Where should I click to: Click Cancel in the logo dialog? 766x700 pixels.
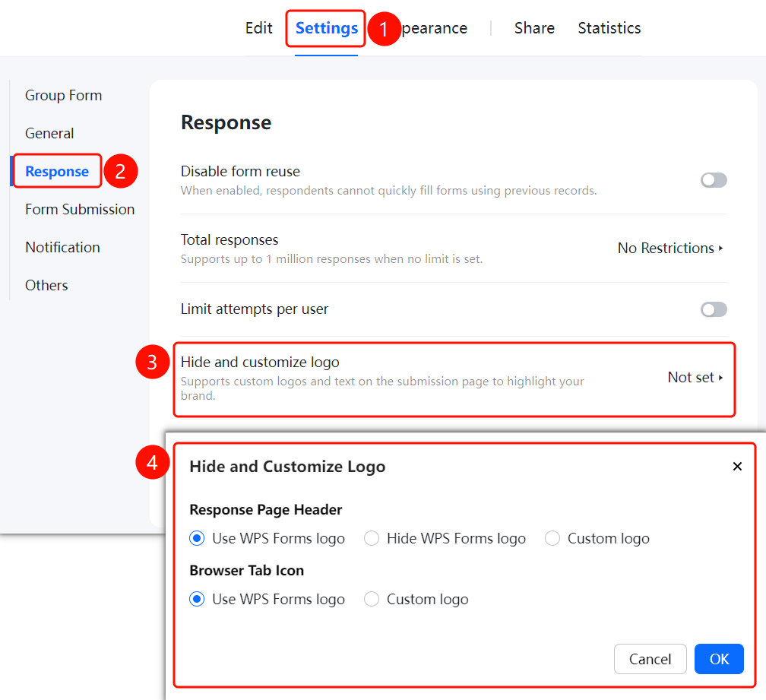(x=650, y=659)
